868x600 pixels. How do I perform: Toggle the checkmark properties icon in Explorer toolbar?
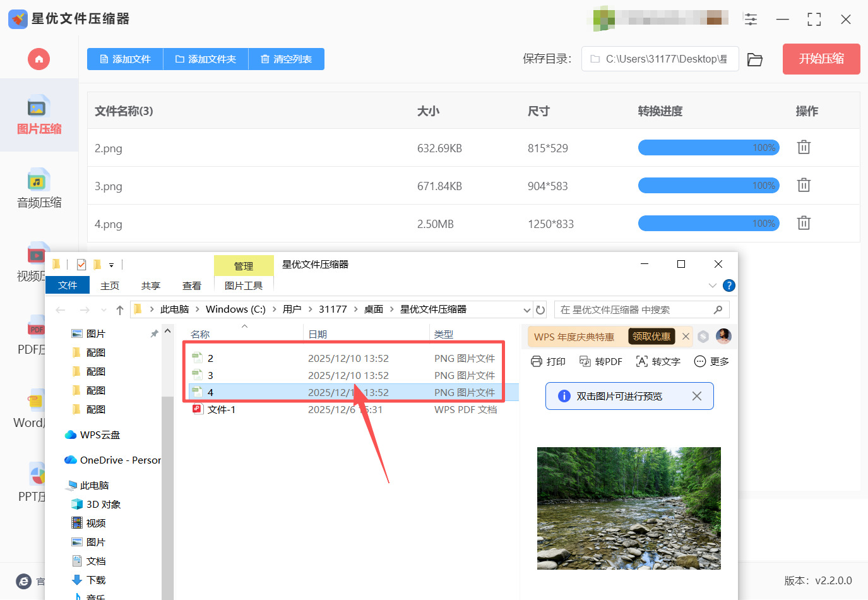click(x=81, y=265)
